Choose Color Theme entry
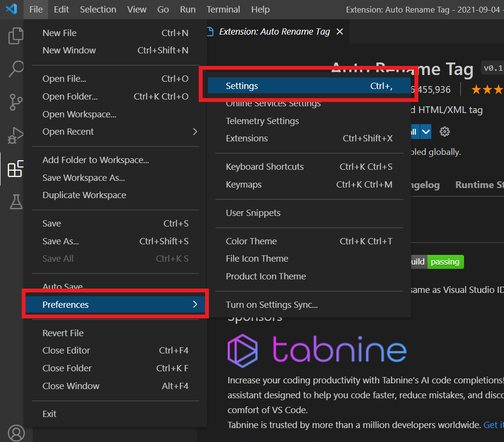The height and width of the screenshot is (442, 504). point(309,241)
